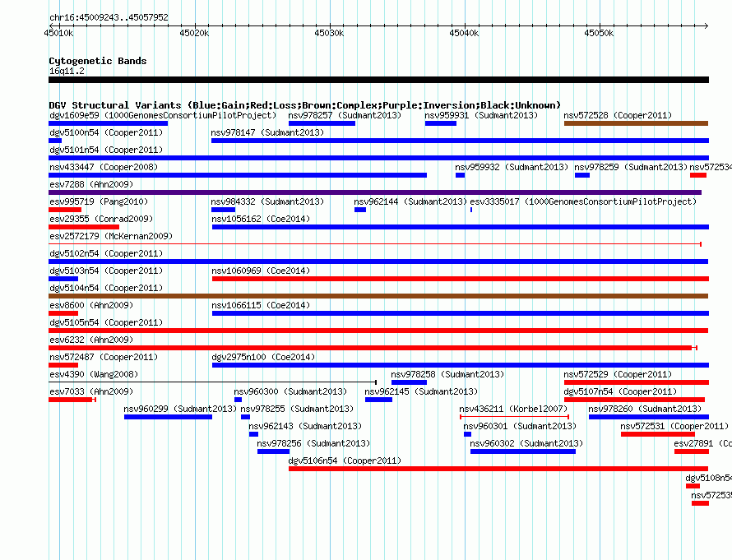Click the nsv978255 (Sudmant2013) label
732x560 pixels.
point(297,409)
